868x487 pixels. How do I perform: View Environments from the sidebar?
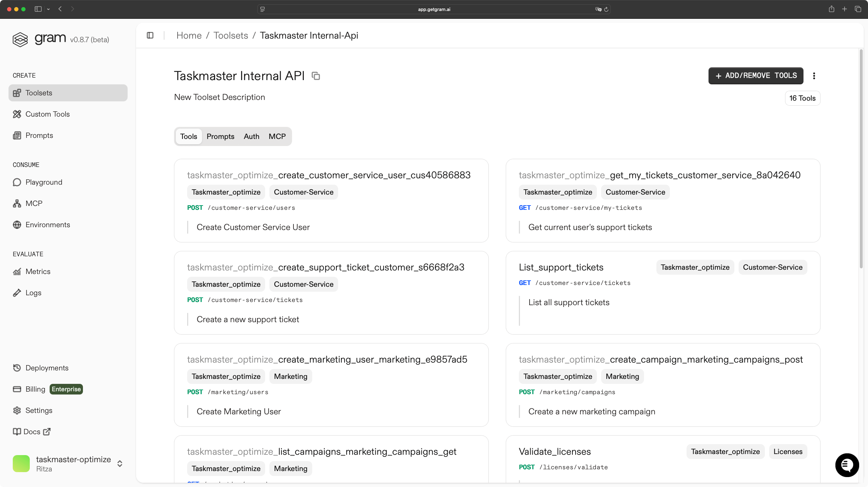47,224
